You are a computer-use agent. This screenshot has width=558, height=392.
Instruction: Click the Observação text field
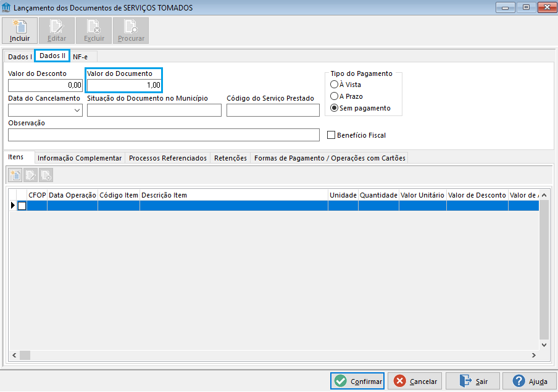164,135
